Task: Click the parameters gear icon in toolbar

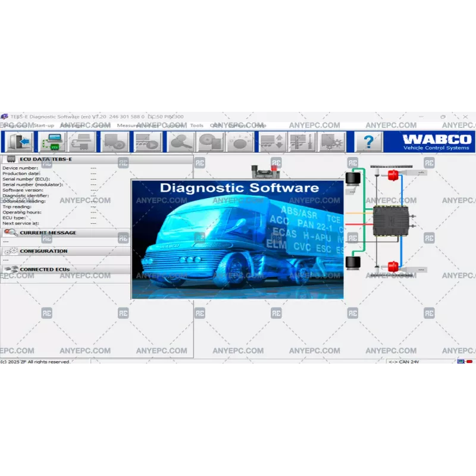Action: [x=331, y=142]
